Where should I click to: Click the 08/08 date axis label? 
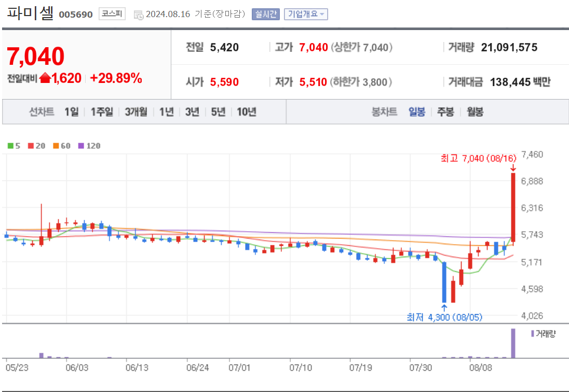480,368
